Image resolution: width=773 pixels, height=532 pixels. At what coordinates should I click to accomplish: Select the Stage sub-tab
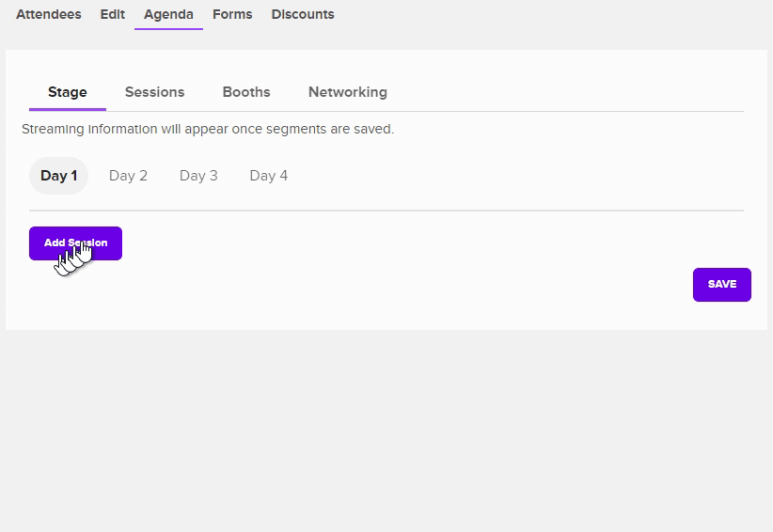tap(68, 92)
